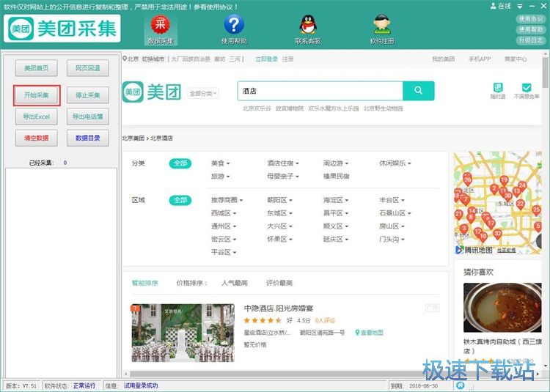Open the 在线 status dropdown
The height and width of the screenshot is (392, 550).
[504, 6]
